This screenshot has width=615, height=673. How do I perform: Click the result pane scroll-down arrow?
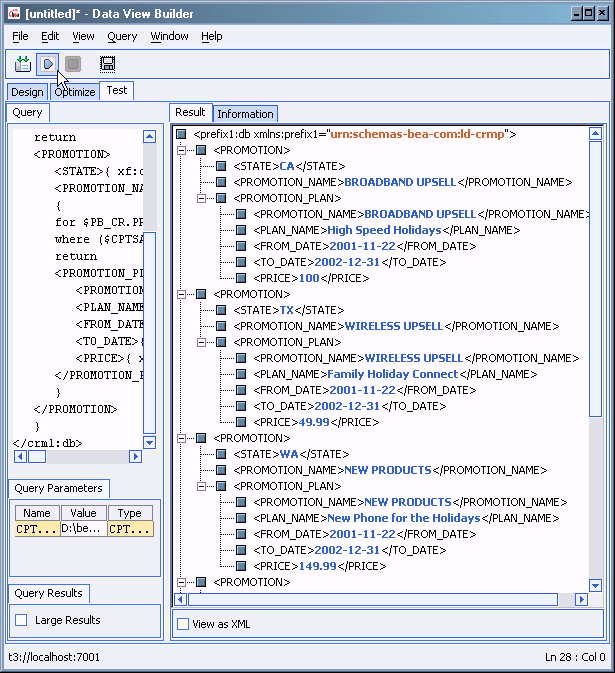(596, 586)
